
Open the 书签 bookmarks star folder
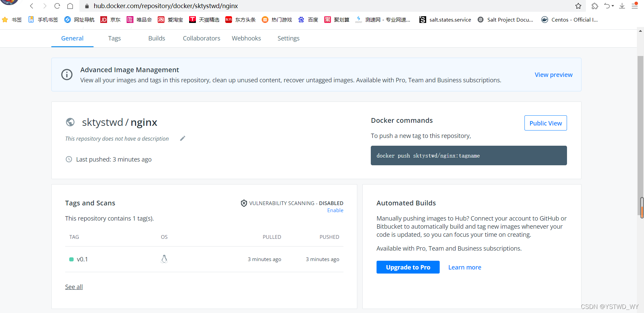12,20
